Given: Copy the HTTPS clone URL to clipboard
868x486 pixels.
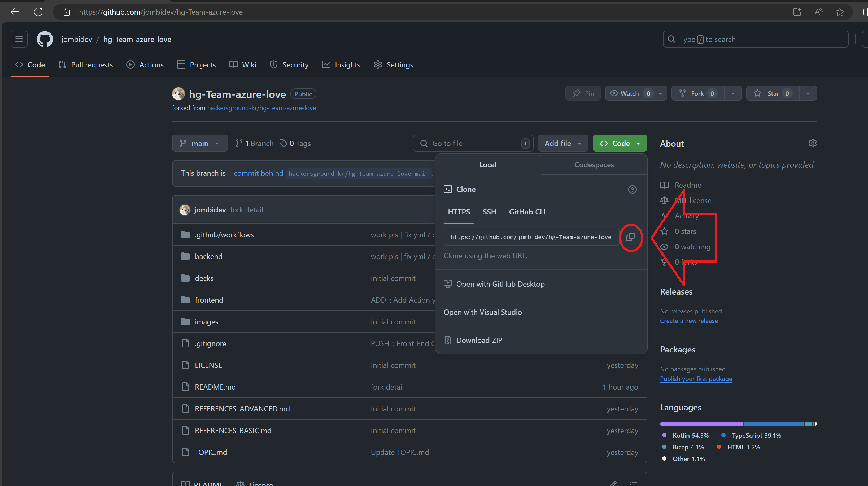Looking at the screenshot, I should coord(630,237).
